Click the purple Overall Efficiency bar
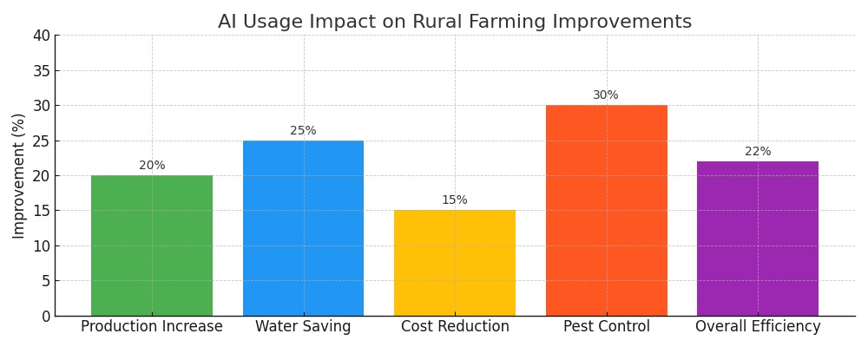 (758, 239)
